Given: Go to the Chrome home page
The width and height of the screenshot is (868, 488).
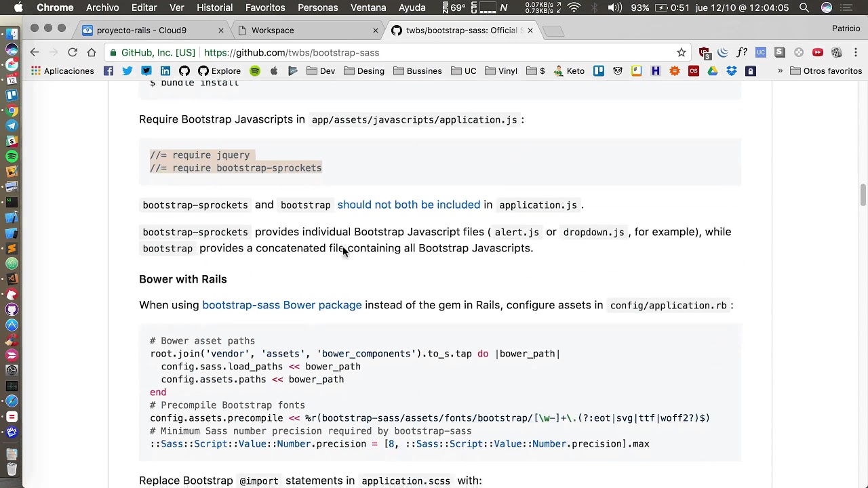Looking at the screenshot, I should [x=92, y=53].
